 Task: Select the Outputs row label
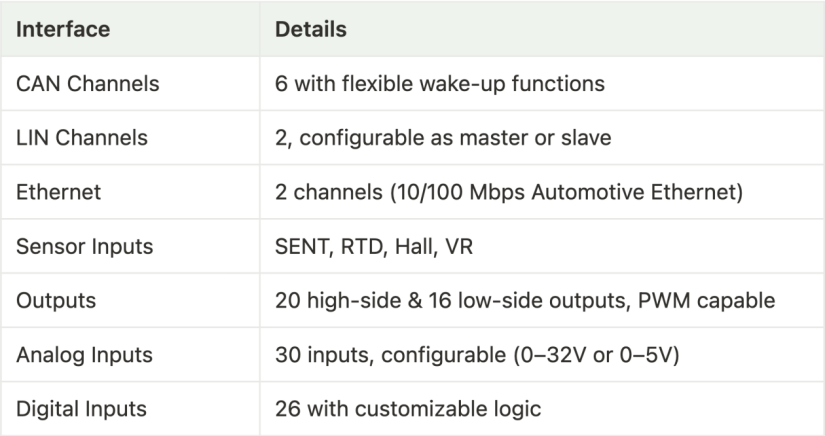[x=52, y=300]
